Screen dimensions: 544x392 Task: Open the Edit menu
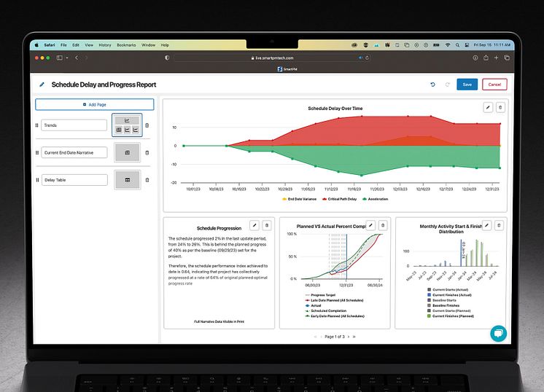[76, 45]
